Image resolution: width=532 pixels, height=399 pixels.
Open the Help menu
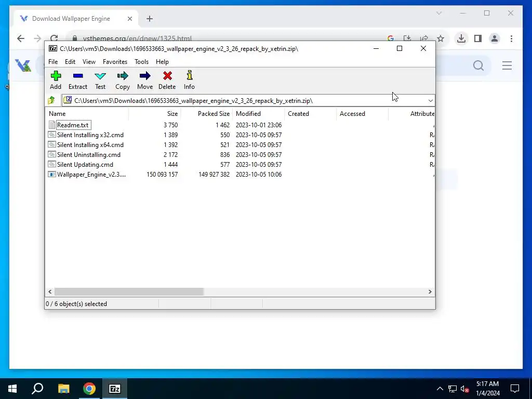point(162,62)
